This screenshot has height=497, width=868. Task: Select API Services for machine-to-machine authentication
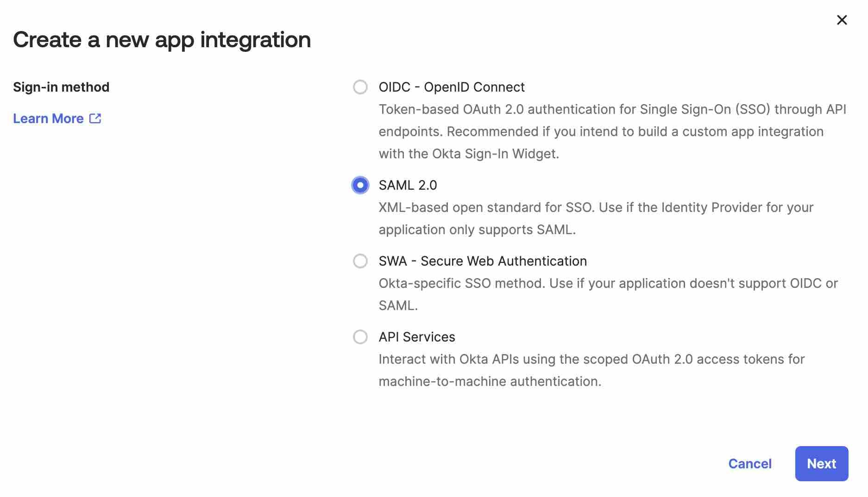pyautogui.click(x=360, y=337)
